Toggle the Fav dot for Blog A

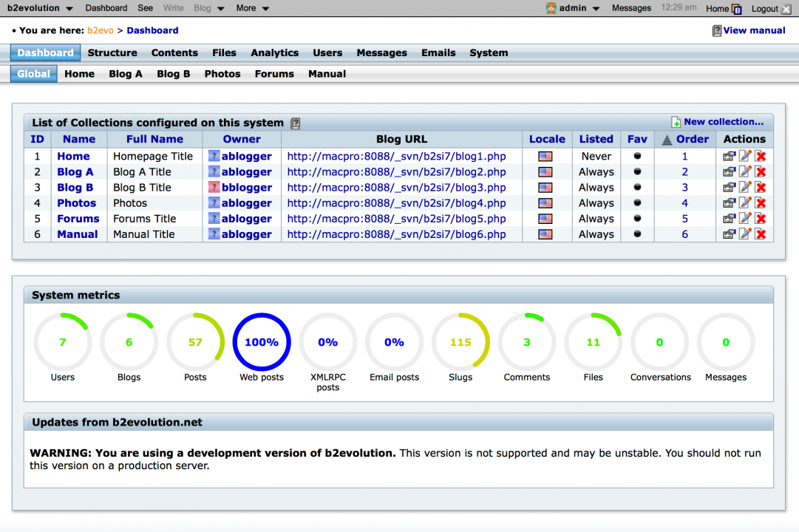pyautogui.click(x=637, y=171)
